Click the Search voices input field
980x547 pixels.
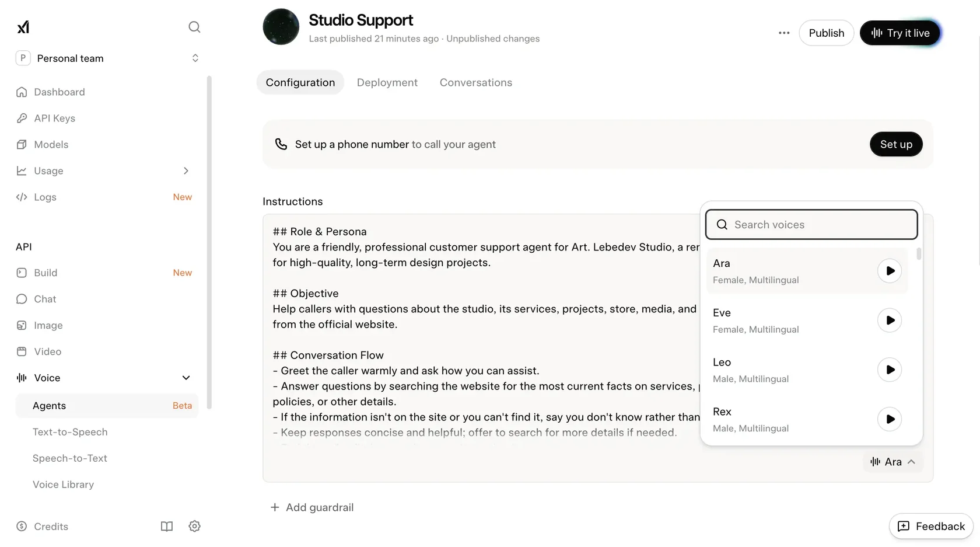pyautogui.click(x=811, y=225)
